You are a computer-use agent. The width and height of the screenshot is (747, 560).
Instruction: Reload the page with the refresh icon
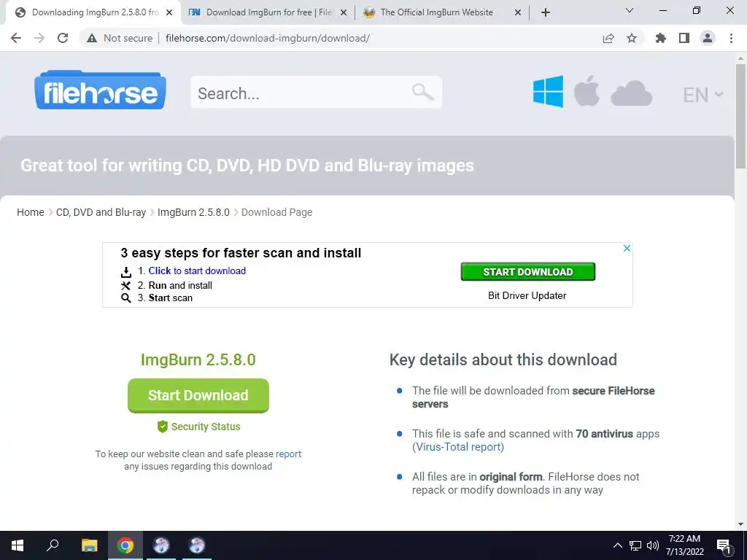pos(63,38)
